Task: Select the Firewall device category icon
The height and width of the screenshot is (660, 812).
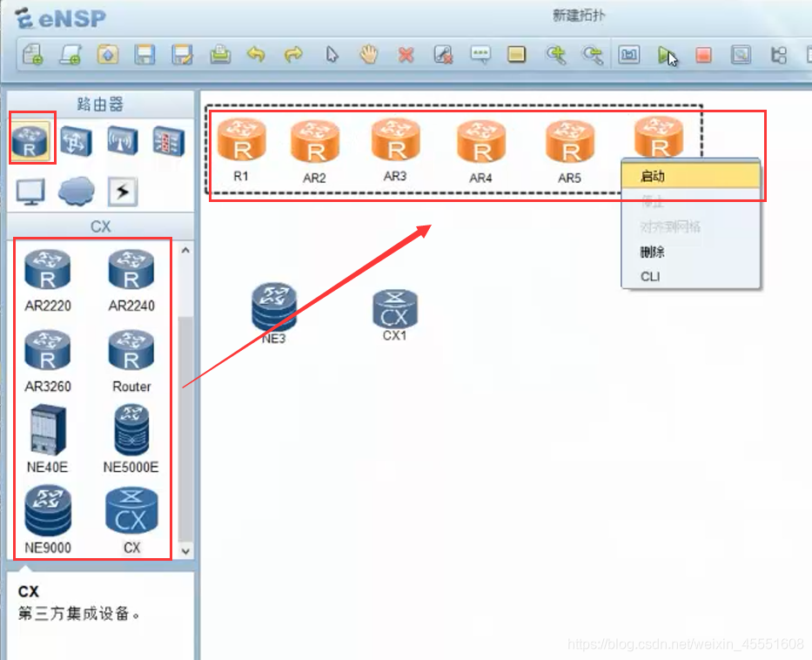Action: 169,141
